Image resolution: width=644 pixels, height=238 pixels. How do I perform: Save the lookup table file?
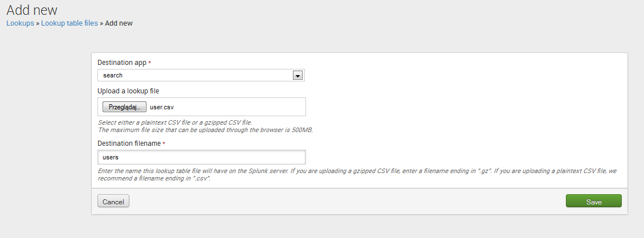[x=593, y=202]
